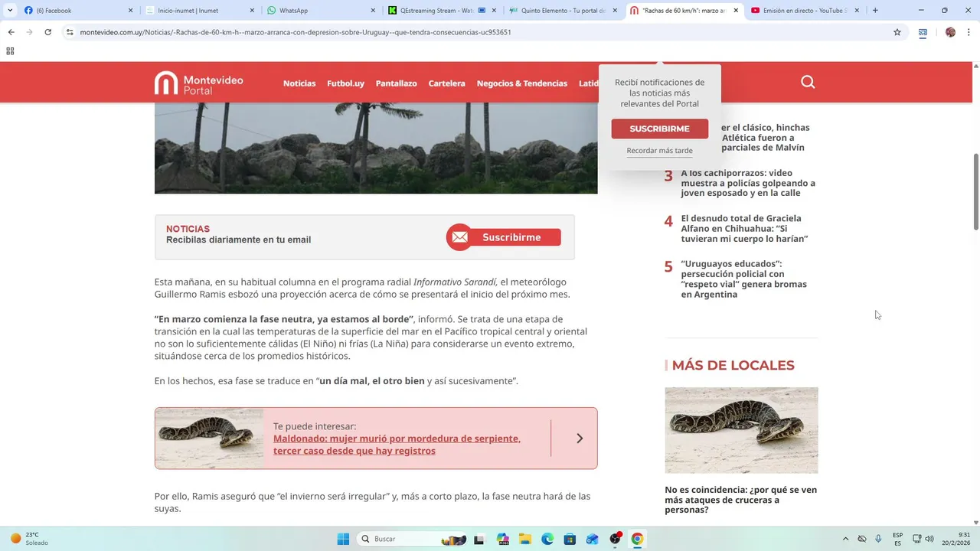Reload the page with refresh icon

coord(47,32)
